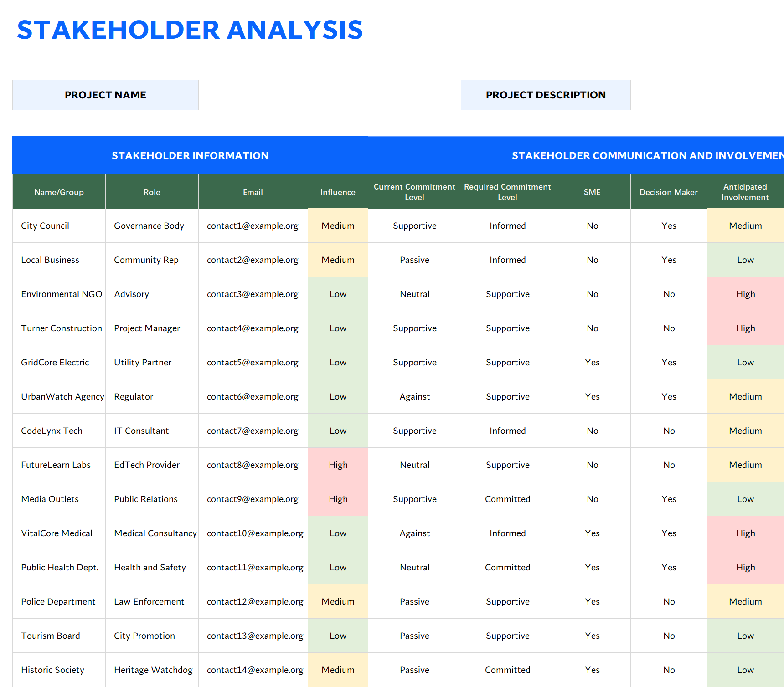Select the EdTech Provider role cell

[152, 465]
